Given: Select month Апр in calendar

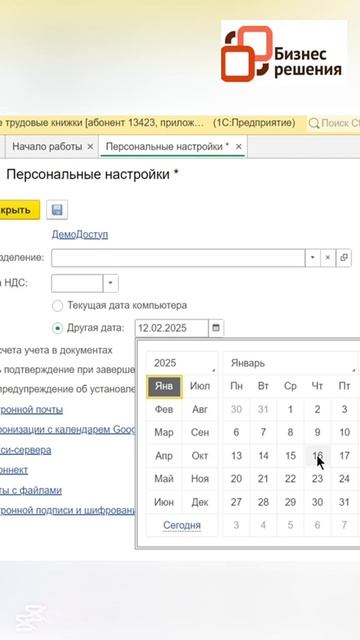Looking at the screenshot, I should pos(164,456).
